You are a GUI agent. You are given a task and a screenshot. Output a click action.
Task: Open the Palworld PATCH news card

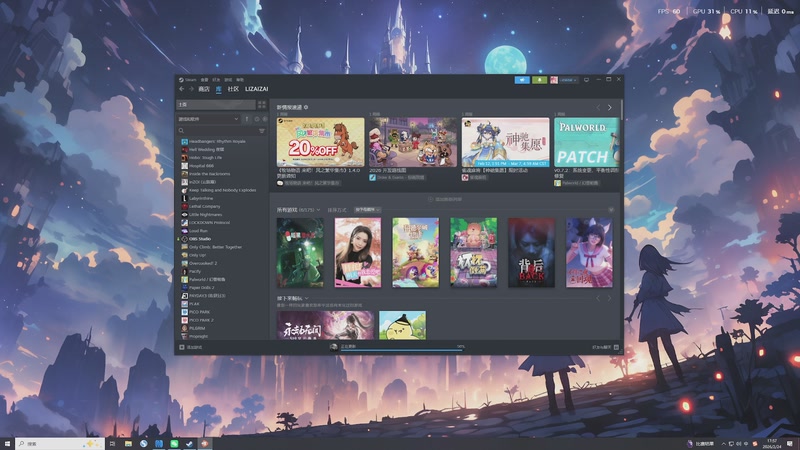point(587,142)
